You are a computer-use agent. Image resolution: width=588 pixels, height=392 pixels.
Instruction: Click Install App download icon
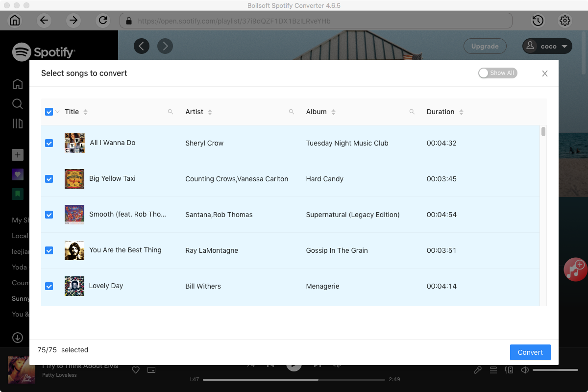[18, 338]
